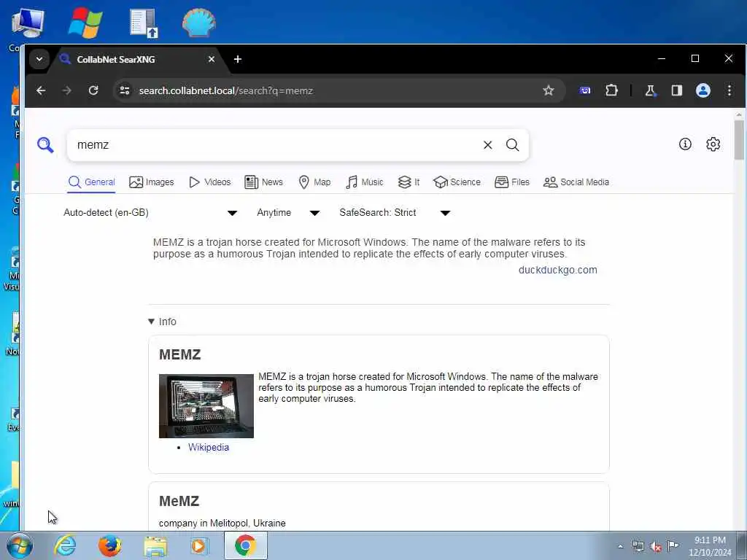Open the Wikipedia link for MEMZ
Image resolution: width=747 pixels, height=560 pixels.
208,447
